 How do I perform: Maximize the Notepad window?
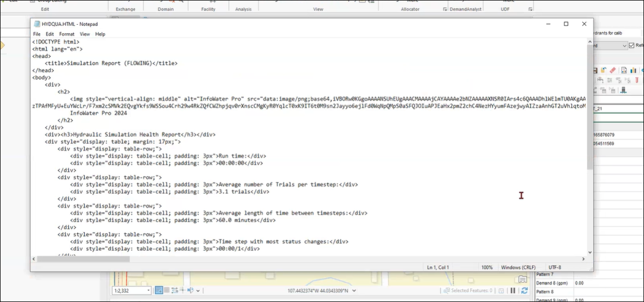566,24
